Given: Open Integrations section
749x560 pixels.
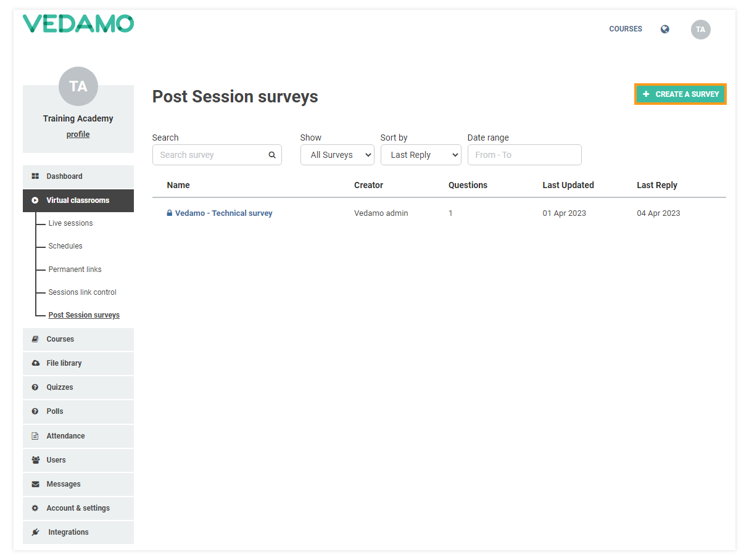Looking at the screenshot, I should tap(78, 532).
